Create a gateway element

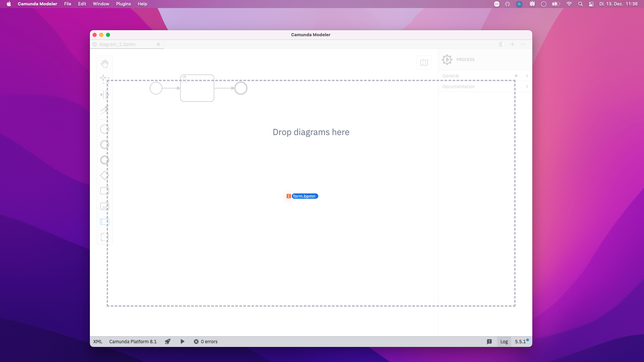104,175
